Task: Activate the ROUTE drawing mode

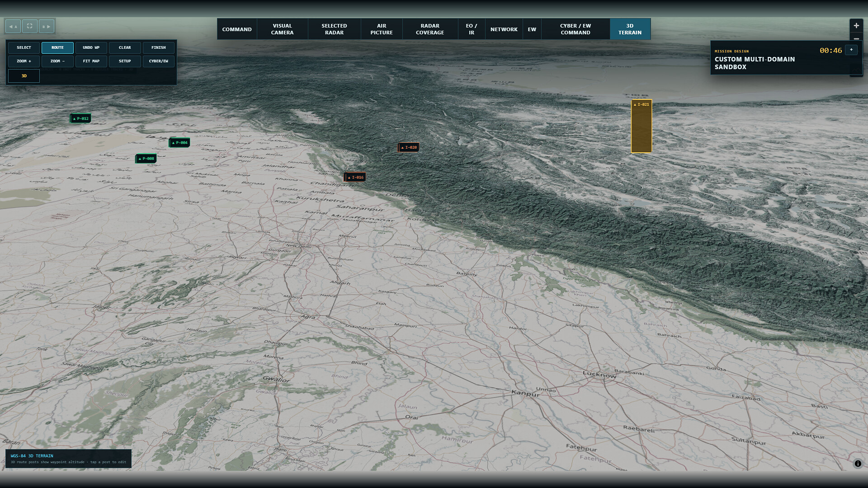Action: click(57, 47)
